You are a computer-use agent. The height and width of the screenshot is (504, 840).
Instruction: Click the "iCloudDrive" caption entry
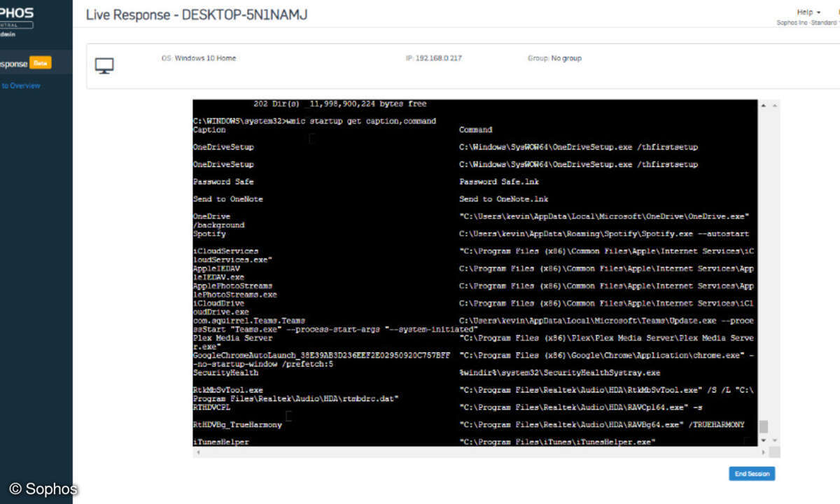click(219, 304)
